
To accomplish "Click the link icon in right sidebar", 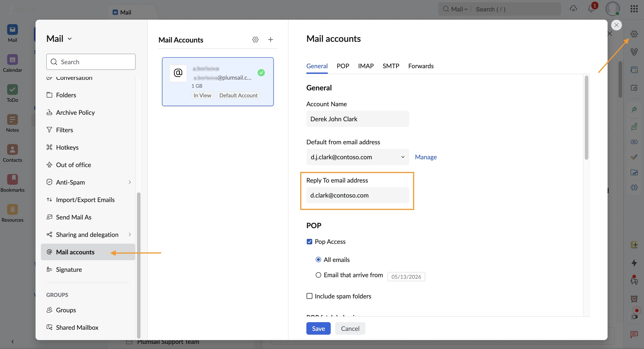I will tap(634, 142).
